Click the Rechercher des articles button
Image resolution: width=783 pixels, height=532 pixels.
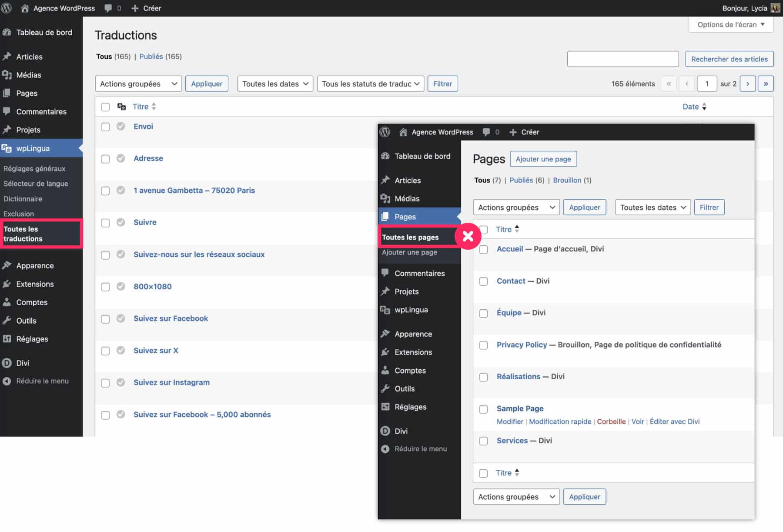point(729,59)
